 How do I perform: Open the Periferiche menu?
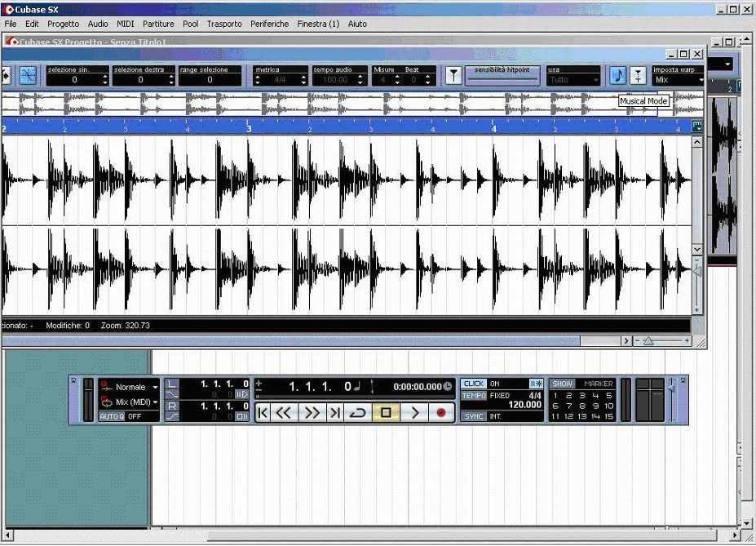point(269,24)
